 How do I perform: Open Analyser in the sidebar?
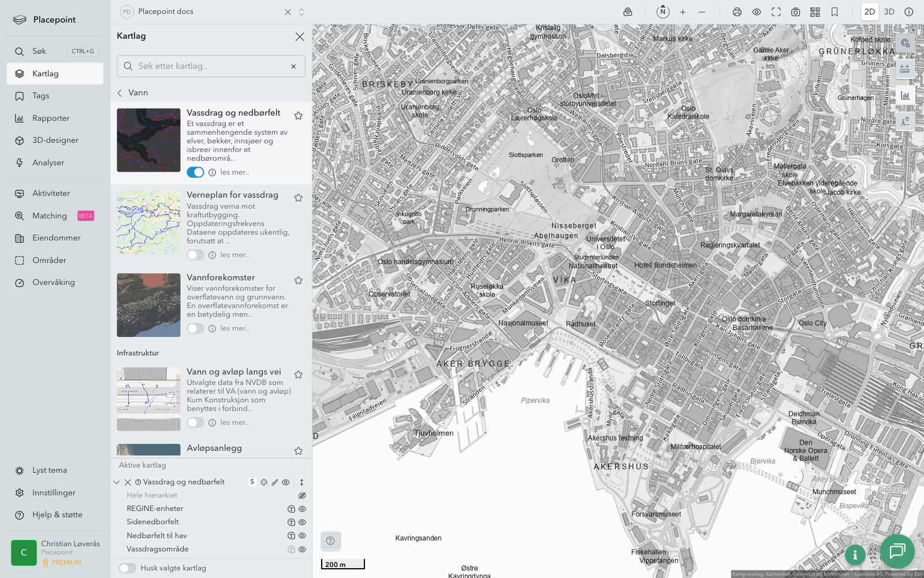[49, 163]
